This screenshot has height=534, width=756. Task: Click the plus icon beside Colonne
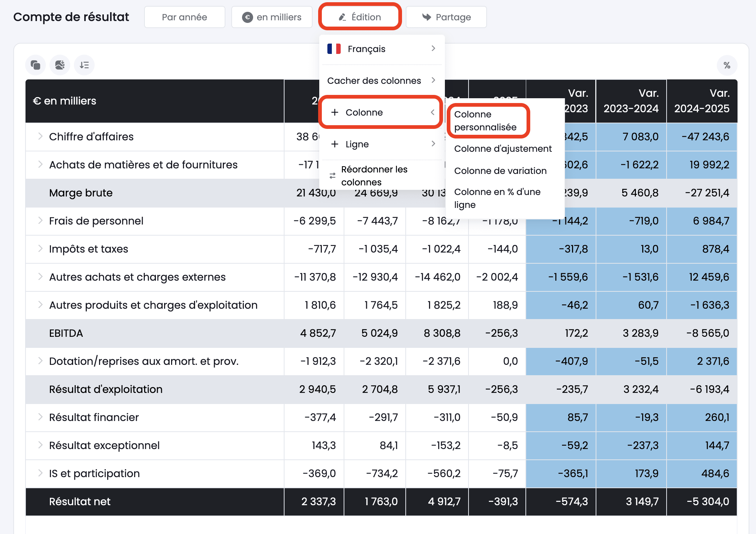(335, 112)
